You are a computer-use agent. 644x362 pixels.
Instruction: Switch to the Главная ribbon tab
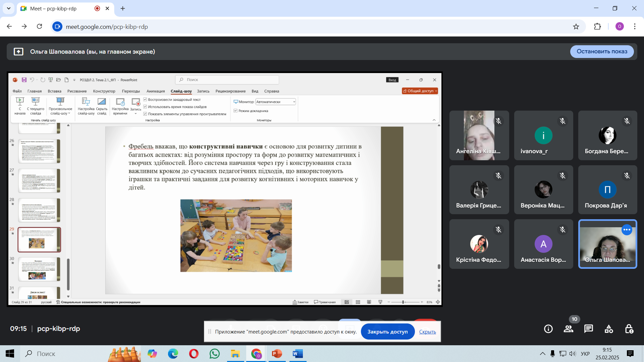click(x=35, y=91)
